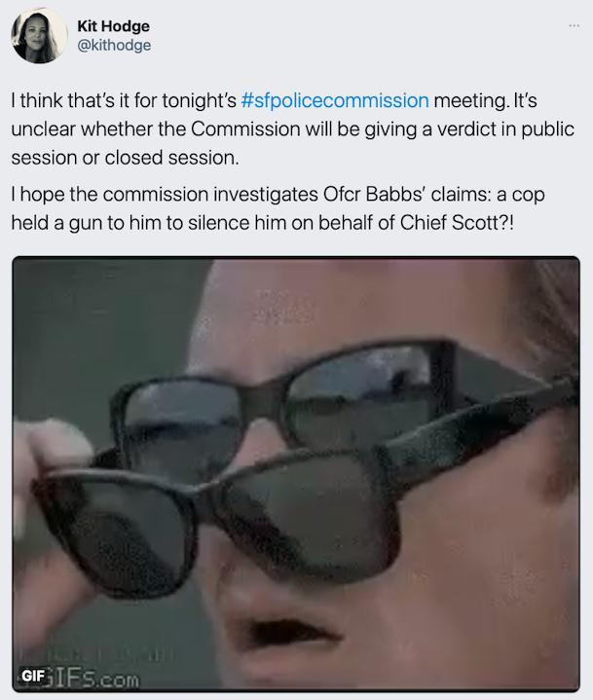This screenshot has height=700, width=593.
Task: Expand the tweet options dropdown at top right
Action: 574,26
